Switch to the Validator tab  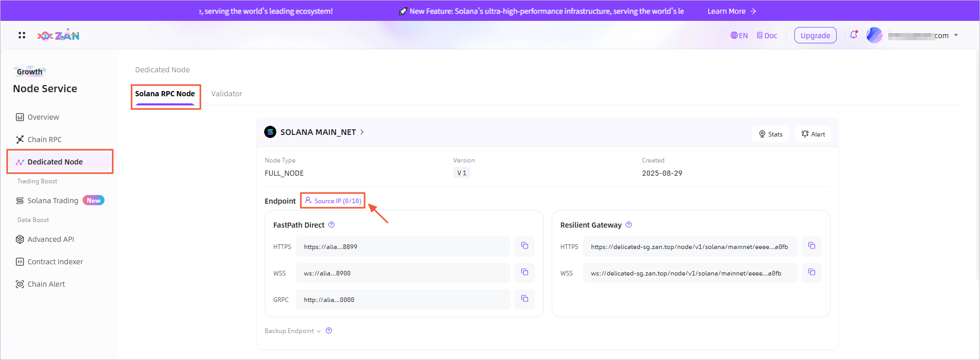[x=226, y=94]
